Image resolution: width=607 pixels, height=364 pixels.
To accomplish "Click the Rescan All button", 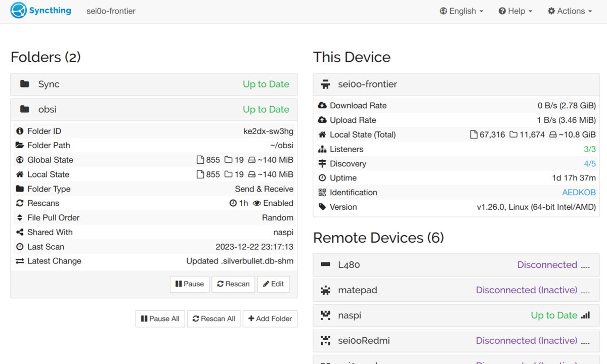I will pos(214,319).
